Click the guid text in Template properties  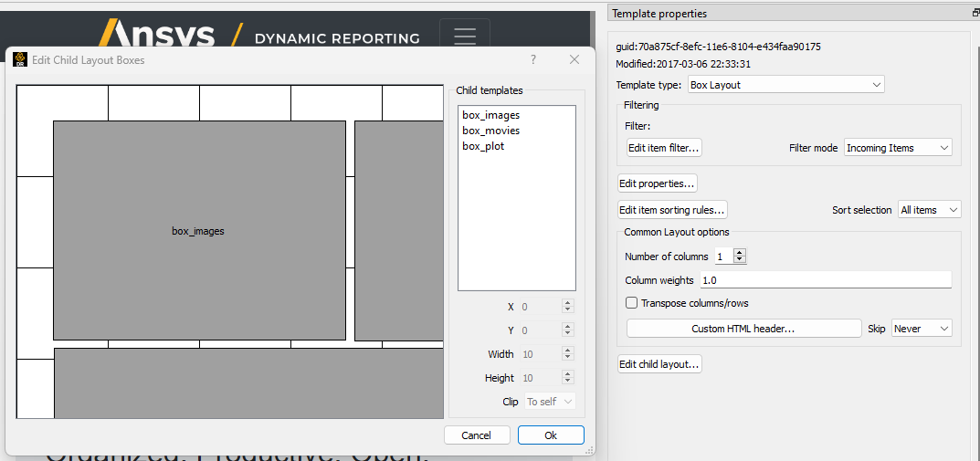pyautogui.click(x=718, y=47)
